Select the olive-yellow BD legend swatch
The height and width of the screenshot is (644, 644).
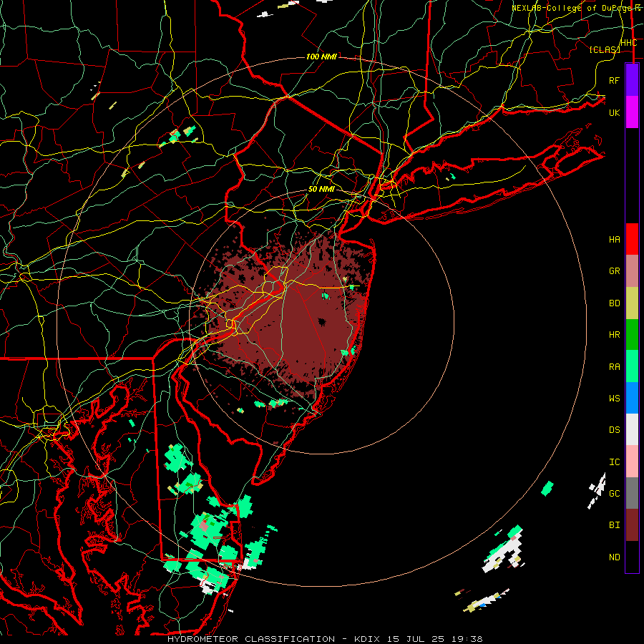point(632,303)
